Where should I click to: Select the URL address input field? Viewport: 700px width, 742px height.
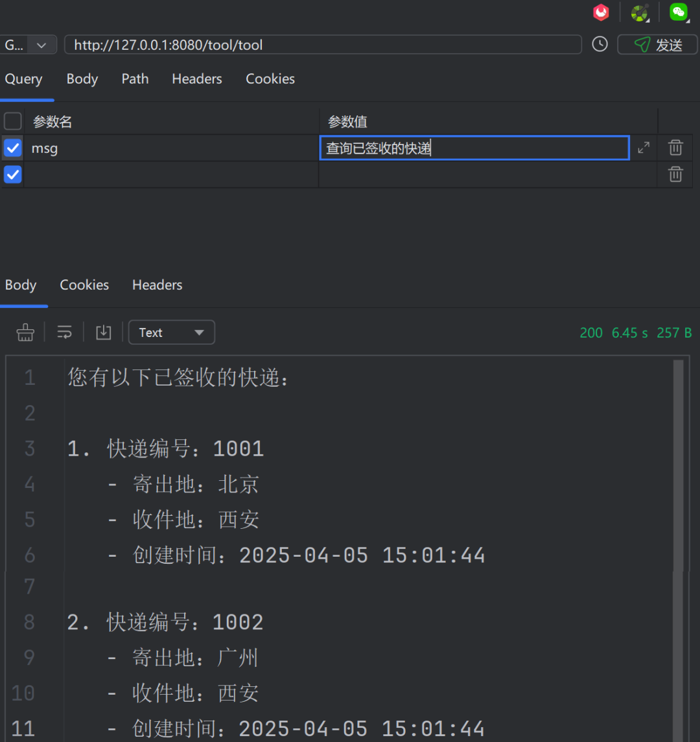323,44
